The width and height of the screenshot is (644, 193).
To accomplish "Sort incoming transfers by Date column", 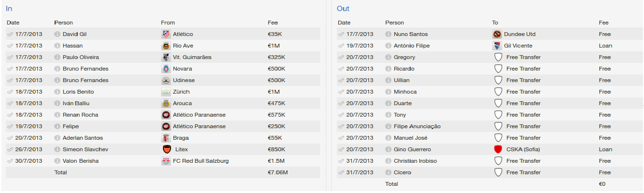I will [x=13, y=23].
